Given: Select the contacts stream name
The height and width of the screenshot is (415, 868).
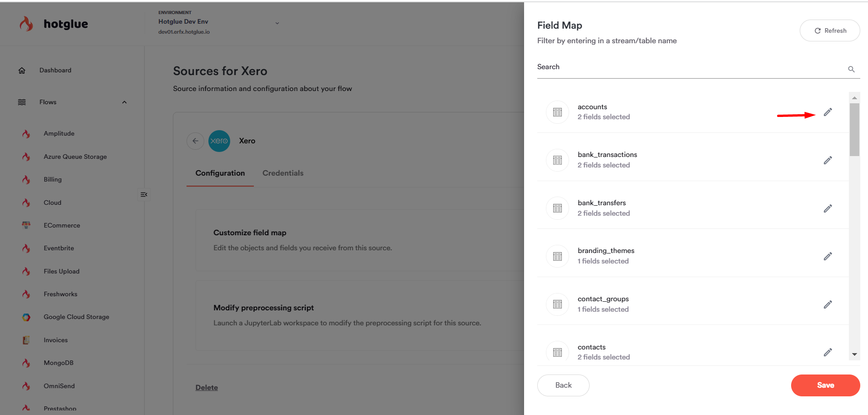Looking at the screenshot, I should [591, 347].
